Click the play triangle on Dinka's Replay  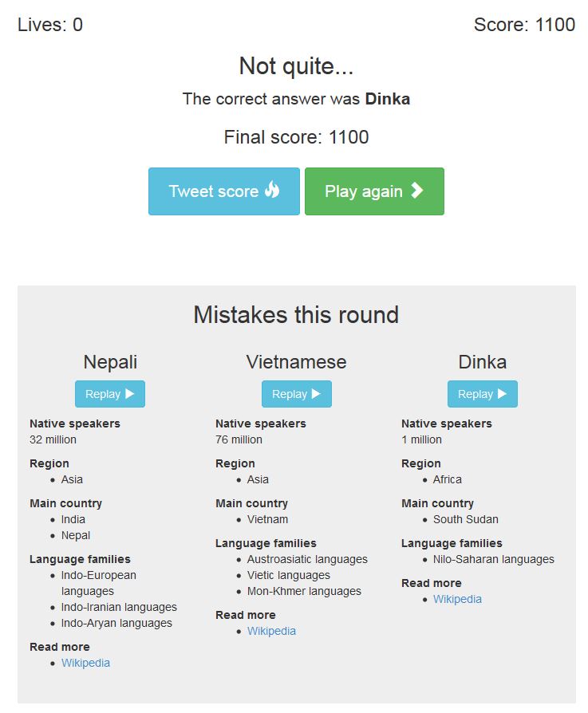click(x=502, y=394)
